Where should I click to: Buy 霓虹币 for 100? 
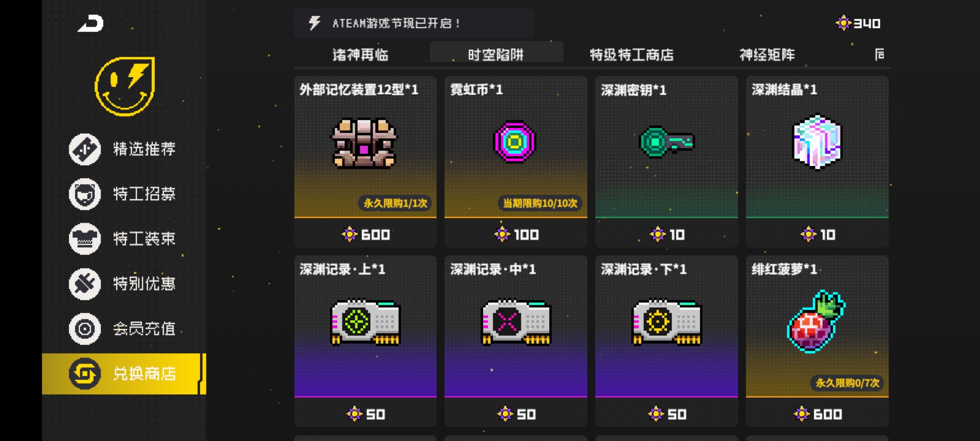coord(516,234)
